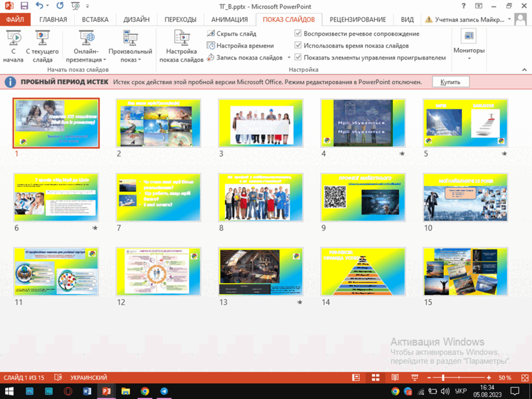Select slide 14 pyramid thumbnail

pyautogui.click(x=363, y=272)
